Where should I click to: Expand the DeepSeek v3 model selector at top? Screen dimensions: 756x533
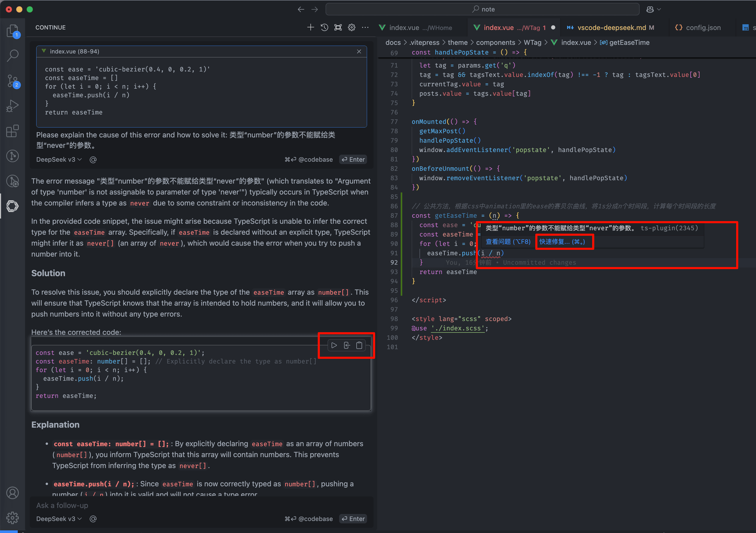(59, 160)
